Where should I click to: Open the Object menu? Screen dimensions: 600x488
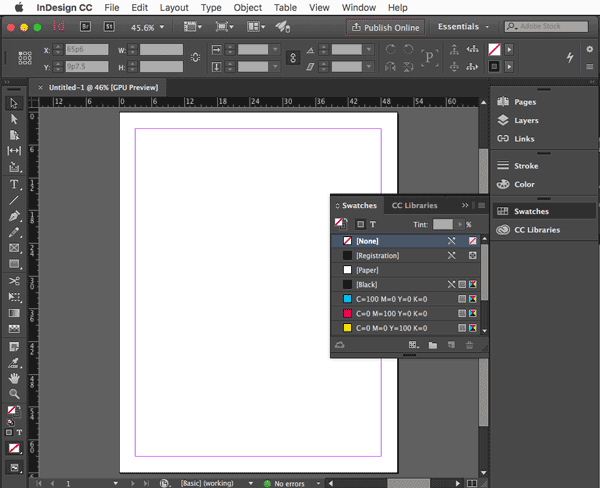(x=248, y=8)
